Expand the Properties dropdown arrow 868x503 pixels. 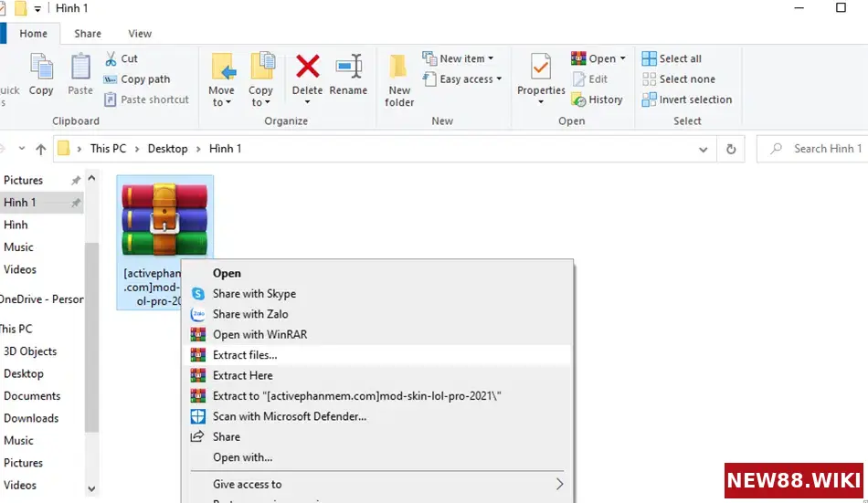pos(541,102)
